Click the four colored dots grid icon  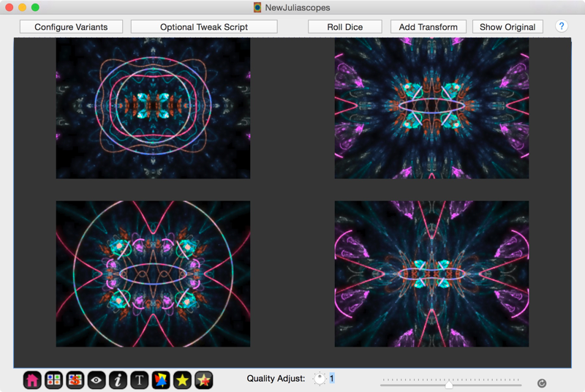(x=53, y=380)
